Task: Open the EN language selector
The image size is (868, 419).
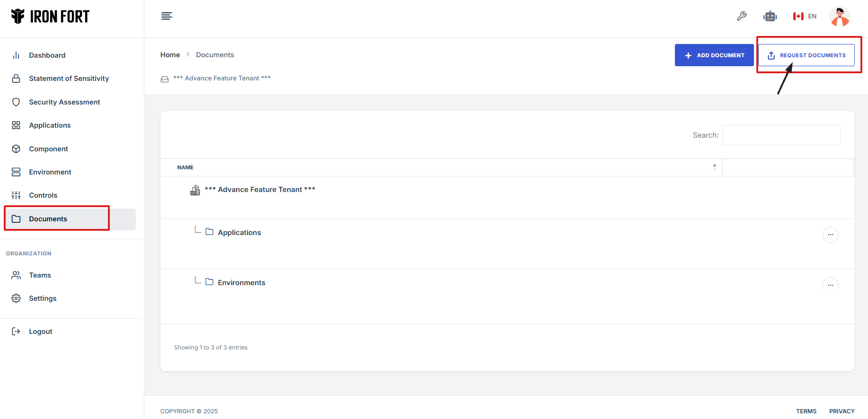Action: (805, 17)
